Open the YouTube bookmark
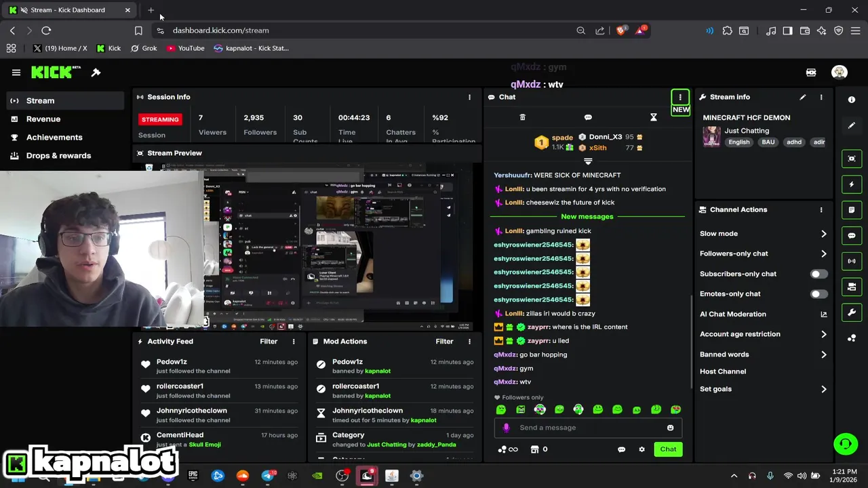 click(x=185, y=48)
